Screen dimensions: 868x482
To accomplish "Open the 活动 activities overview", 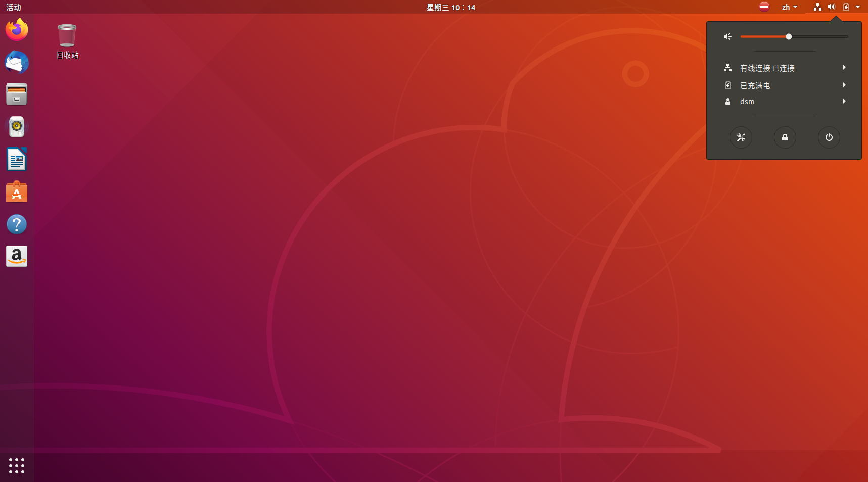I will click(x=14, y=7).
